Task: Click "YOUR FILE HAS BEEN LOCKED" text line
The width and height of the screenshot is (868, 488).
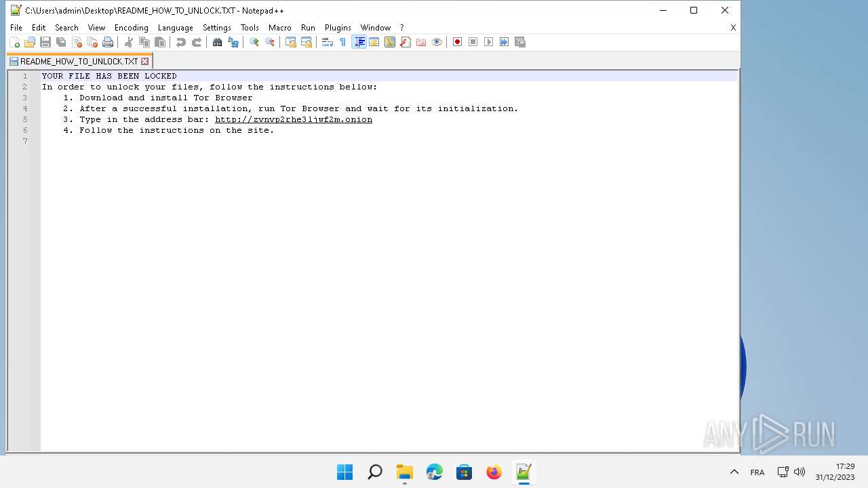Action: pyautogui.click(x=109, y=76)
